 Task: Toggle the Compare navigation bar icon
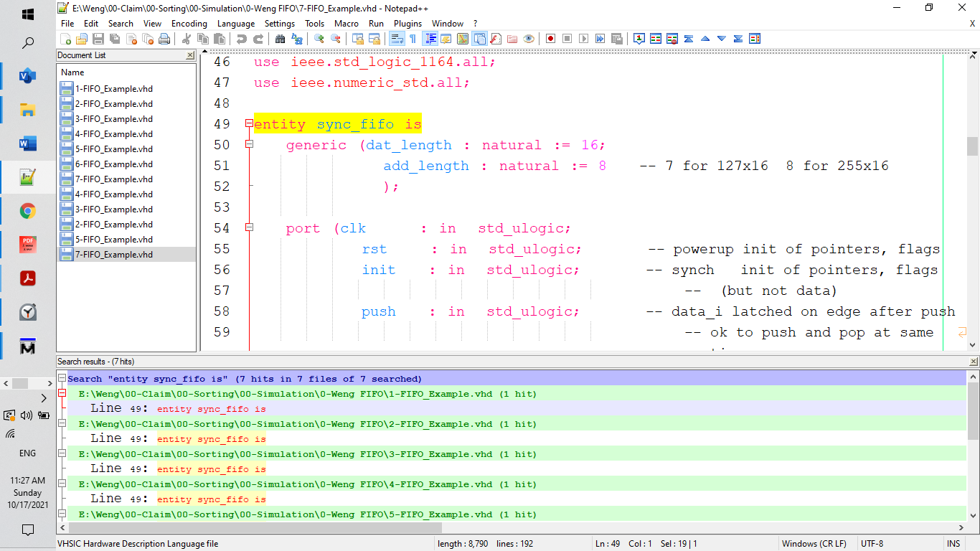pyautogui.click(x=755, y=39)
